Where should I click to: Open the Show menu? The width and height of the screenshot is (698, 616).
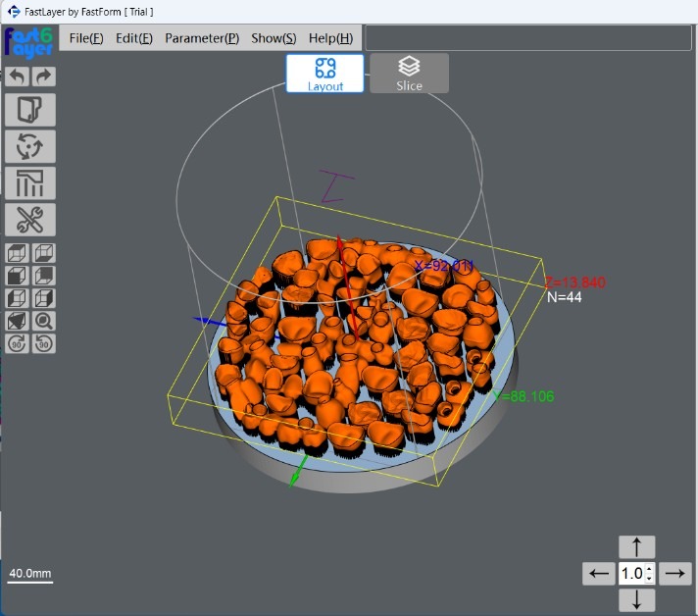(274, 38)
